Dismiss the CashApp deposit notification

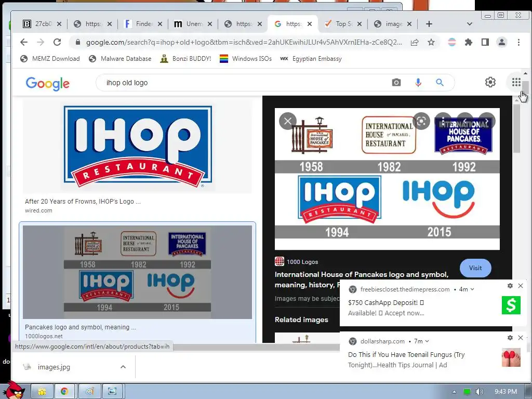521,286
